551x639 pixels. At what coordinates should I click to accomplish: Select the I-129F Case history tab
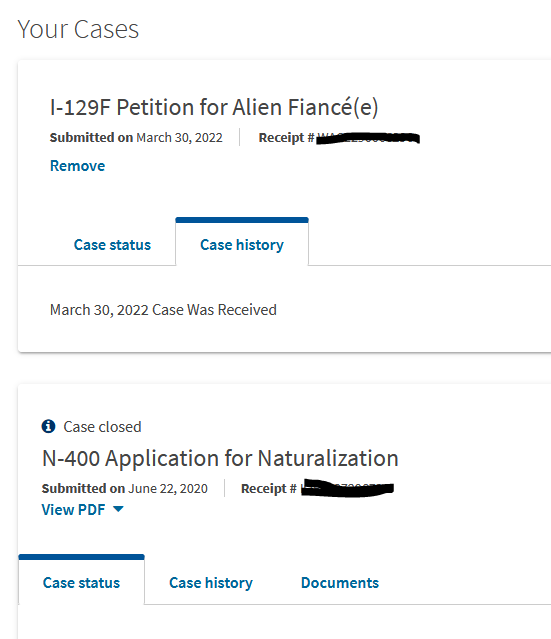(242, 245)
